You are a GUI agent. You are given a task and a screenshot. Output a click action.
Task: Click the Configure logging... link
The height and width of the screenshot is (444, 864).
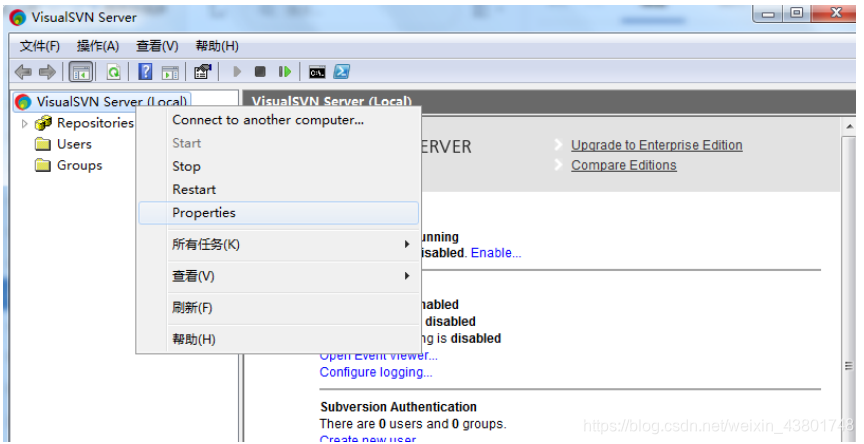376,372
